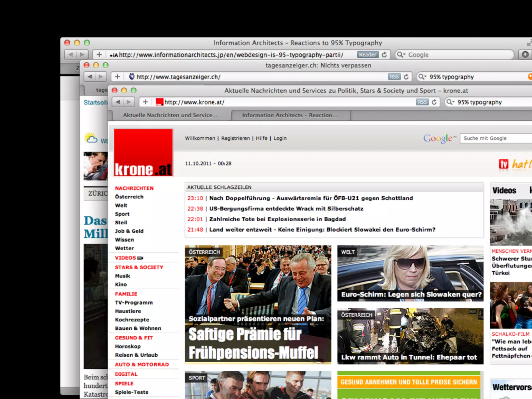The image size is (532, 399).
Task: Click the Registrieren link
Action: coord(235,138)
